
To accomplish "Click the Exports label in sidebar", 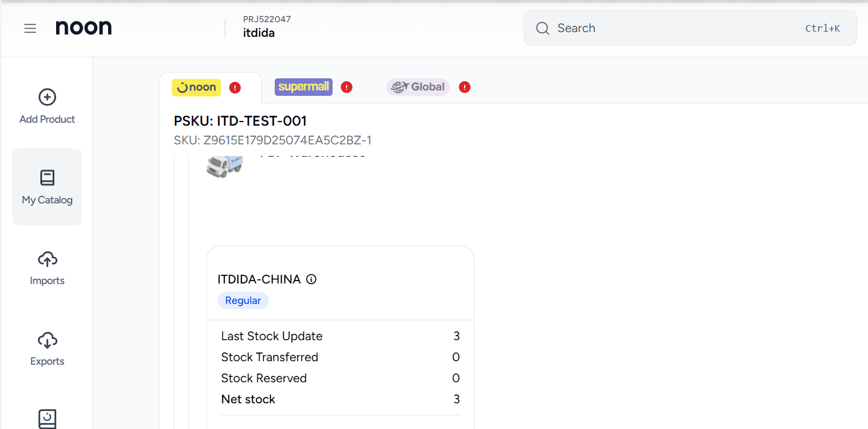I will click(x=47, y=361).
